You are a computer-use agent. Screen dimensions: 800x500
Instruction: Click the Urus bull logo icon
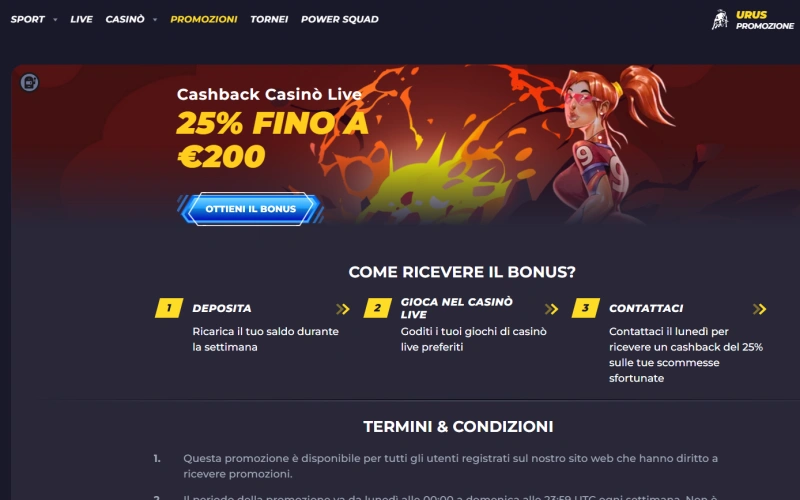pos(719,20)
